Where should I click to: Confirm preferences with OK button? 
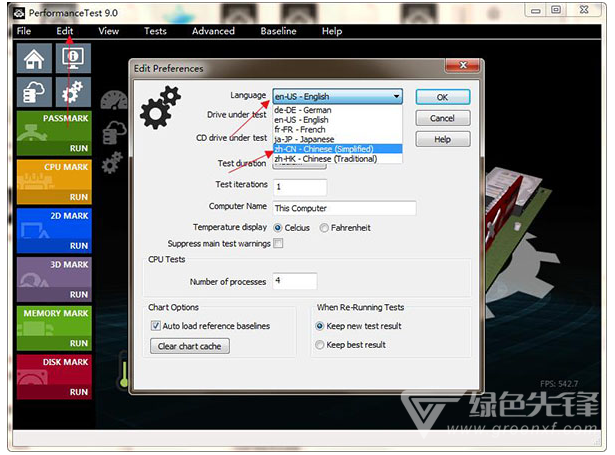click(x=443, y=97)
